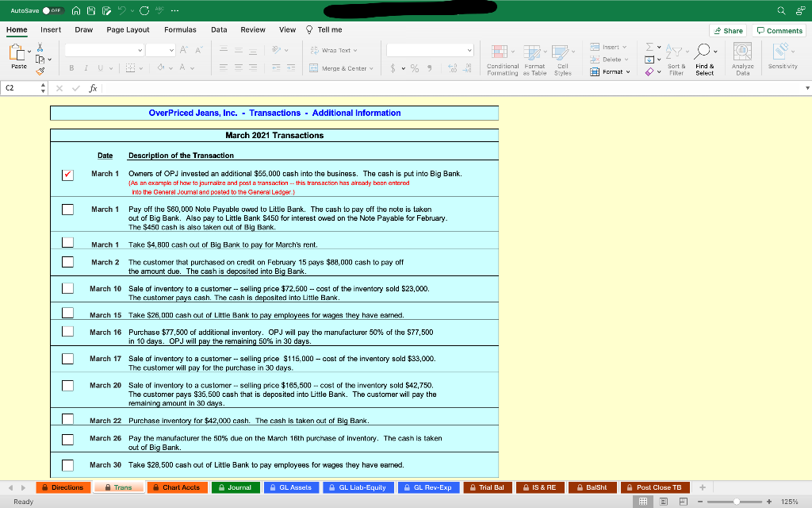The width and height of the screenshot is (812, 508).
Task: Switch to the Formulas ribbon tab
Action: pos(180,29)
